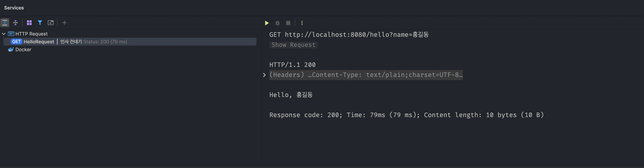644x168 pixels.
Task: Open the services Filter options
Action: [40, 23]
